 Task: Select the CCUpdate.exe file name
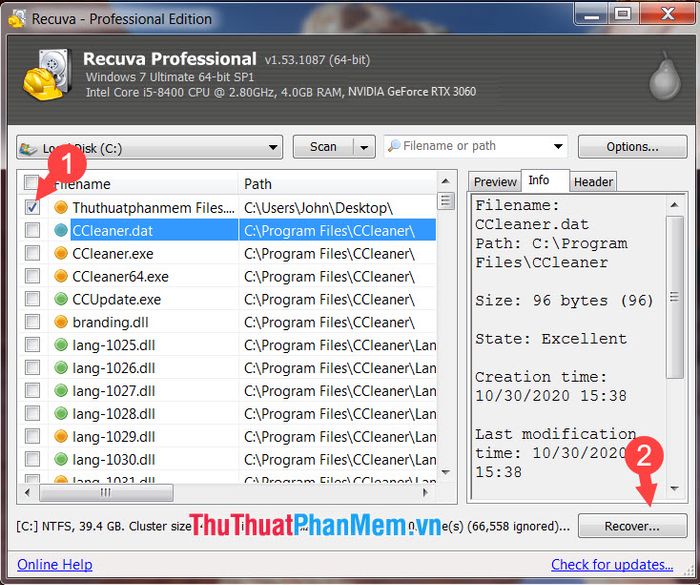(117, 299)
